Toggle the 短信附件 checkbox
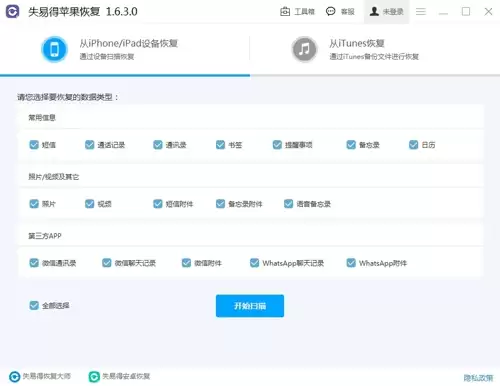Screen dimensions: 500x386 point(158,204)
